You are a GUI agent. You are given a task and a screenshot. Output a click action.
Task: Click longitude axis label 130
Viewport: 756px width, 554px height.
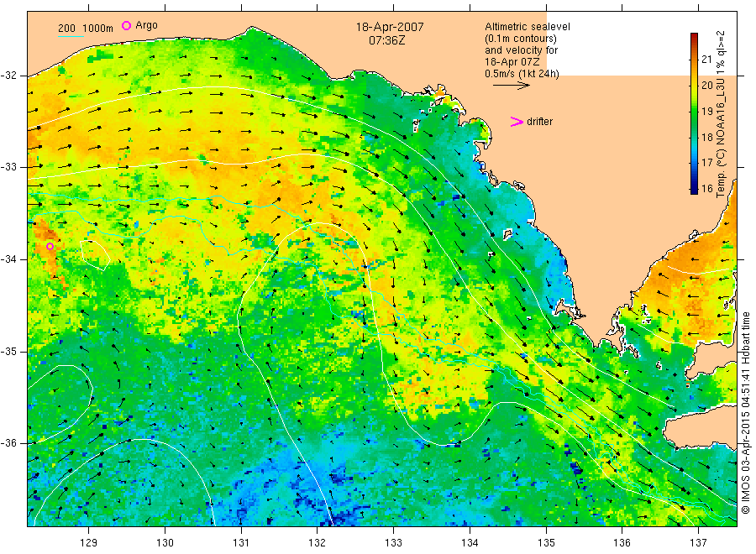tap(165, 542)
